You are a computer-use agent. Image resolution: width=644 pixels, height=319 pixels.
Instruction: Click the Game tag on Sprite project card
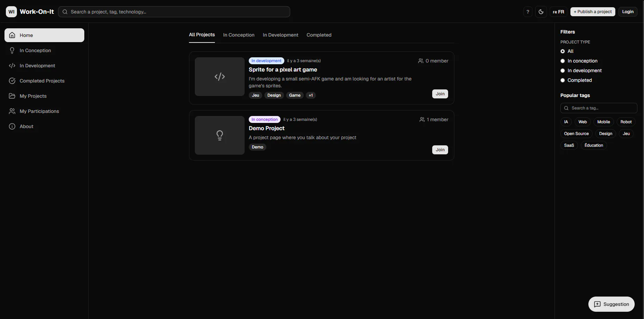[295, 95]
